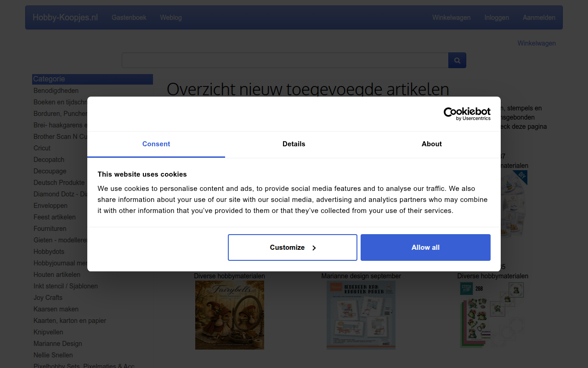Image resolution: width=588 pixels, height=368 pixels.
Task: Open Marianne design september product image
Action: coord(361,315)
